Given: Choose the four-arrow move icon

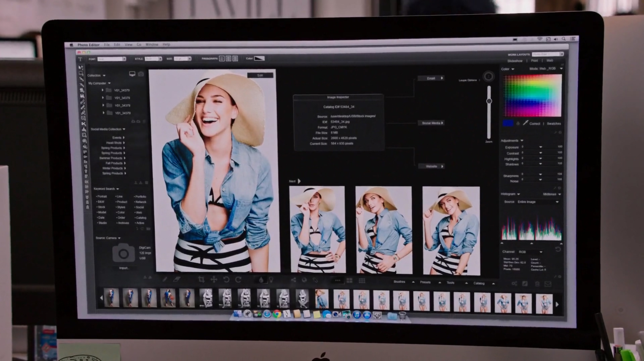Looking at the screenshot, I should pos(214,279).
